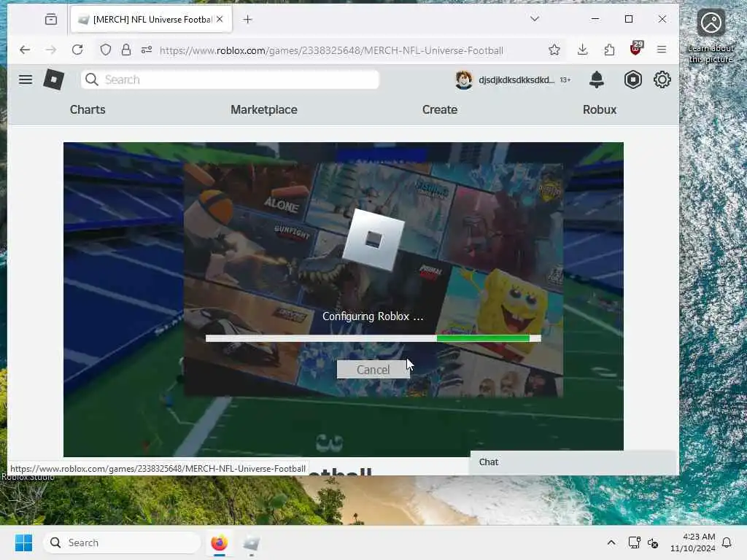747x560 pixels.
Task: Open the Marketplace page
Action: 264,109
